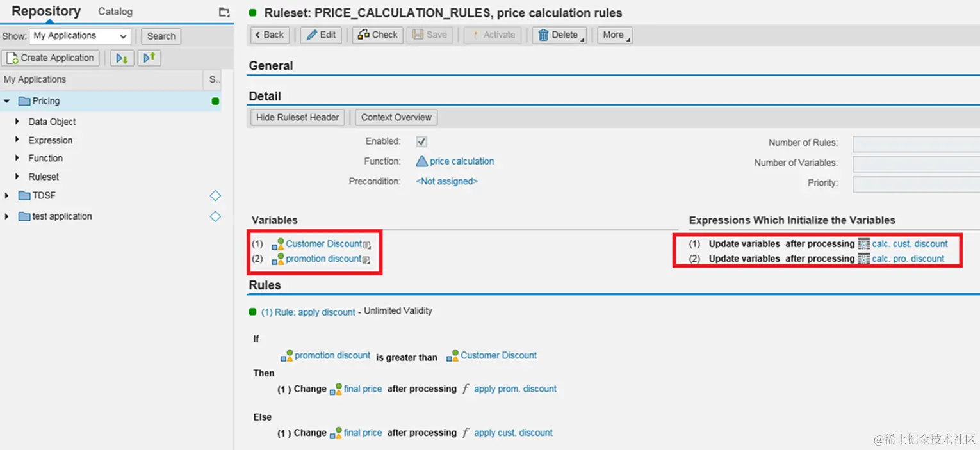This screenshot has width=980, height=450.
Task: Click decision table icon of calc. pro. discount
Action: pos(863,259)
